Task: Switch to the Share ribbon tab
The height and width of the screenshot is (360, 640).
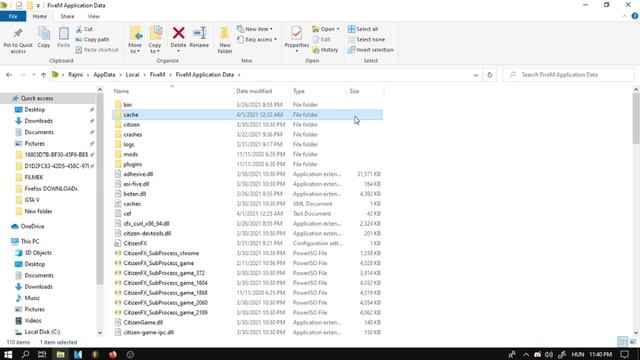Action: [67, 16]
